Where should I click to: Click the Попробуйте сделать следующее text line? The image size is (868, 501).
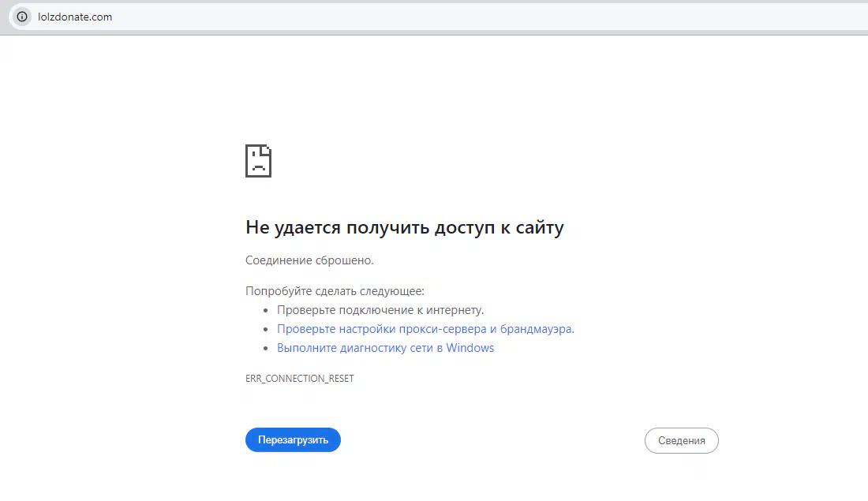335,291
